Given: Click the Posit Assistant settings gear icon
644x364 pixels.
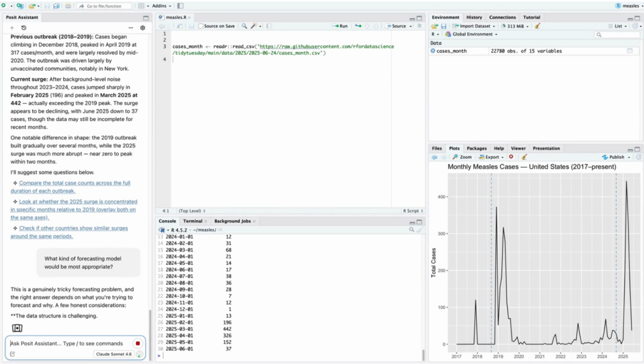Looking at the screenshot, I should tap(143, 28).
